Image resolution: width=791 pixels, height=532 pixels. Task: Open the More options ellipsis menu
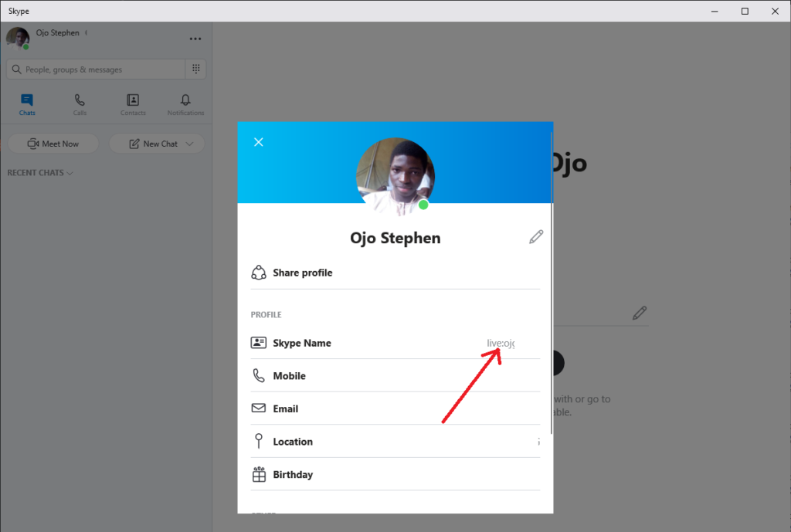tap(195, 39)
